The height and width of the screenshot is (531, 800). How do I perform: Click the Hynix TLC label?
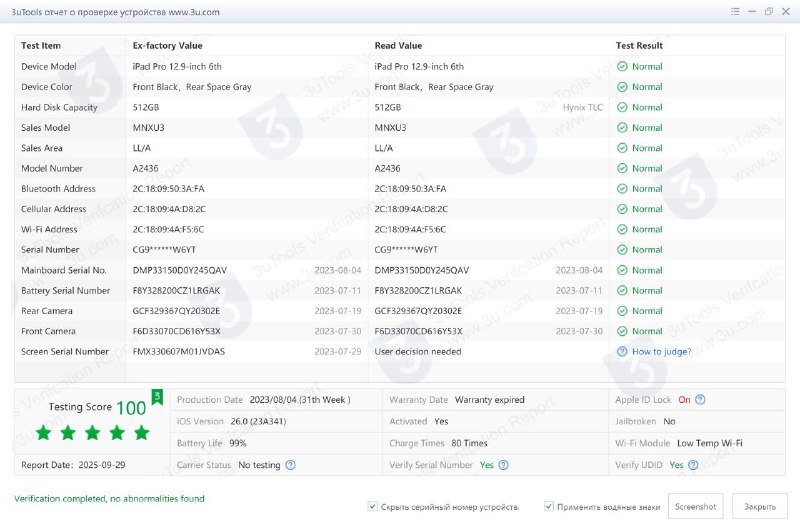tap(583, 108)
